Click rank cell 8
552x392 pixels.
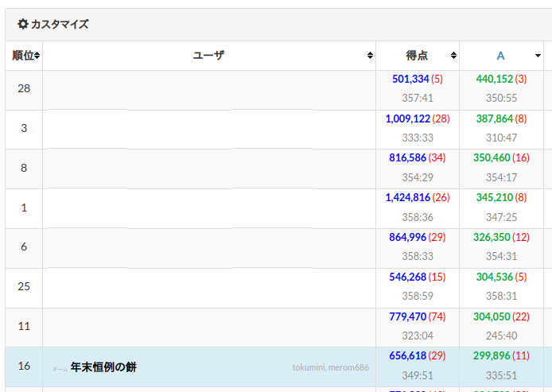tap(24, 168)
